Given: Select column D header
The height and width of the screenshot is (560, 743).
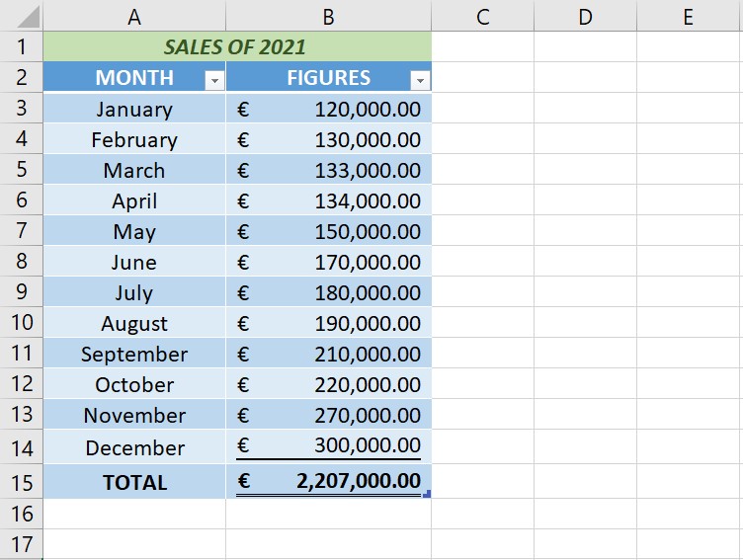Looking at the screenshot, I should pyautogui.click(x=585, y=17).
